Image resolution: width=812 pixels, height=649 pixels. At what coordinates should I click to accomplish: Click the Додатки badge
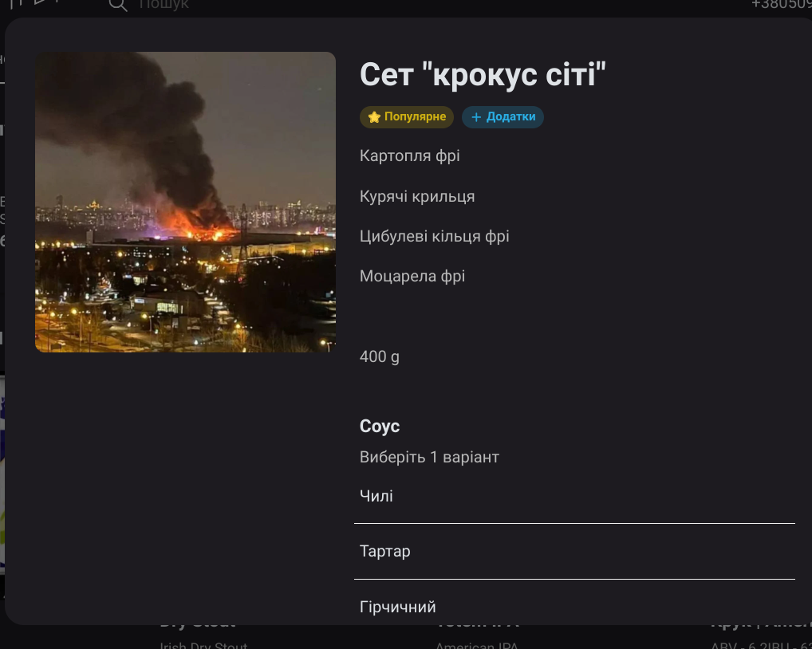[503, 117]
